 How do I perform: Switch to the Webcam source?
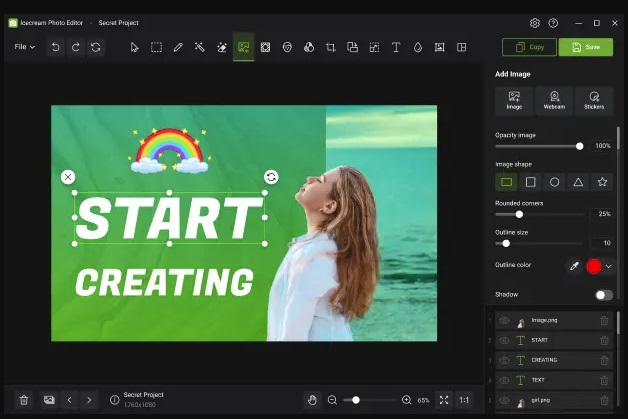click(554, 100)
